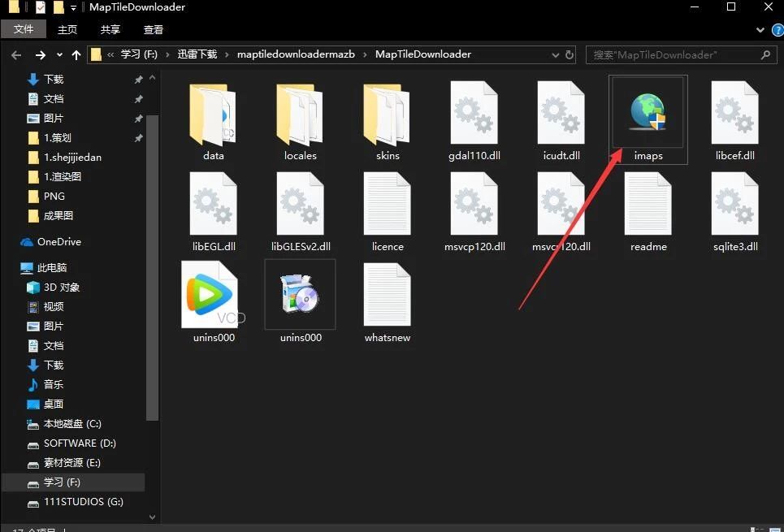784x532 pixels.
Task: Select the libEGL.dll file
Action: click(x=214, y=211)
